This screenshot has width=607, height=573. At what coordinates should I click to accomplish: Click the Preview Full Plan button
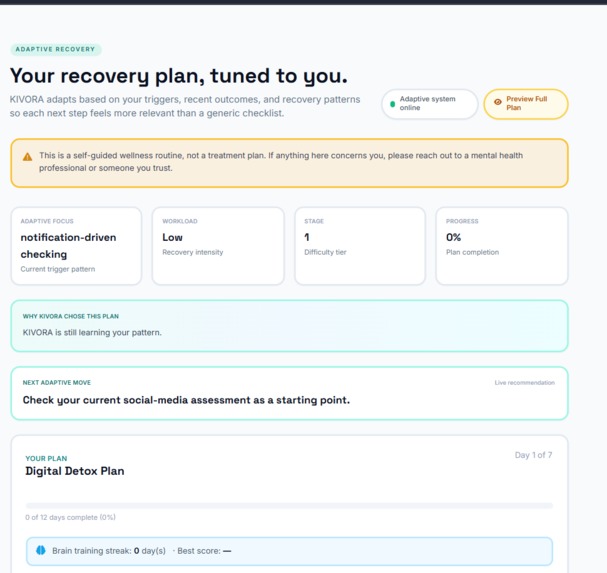point(526,104)
